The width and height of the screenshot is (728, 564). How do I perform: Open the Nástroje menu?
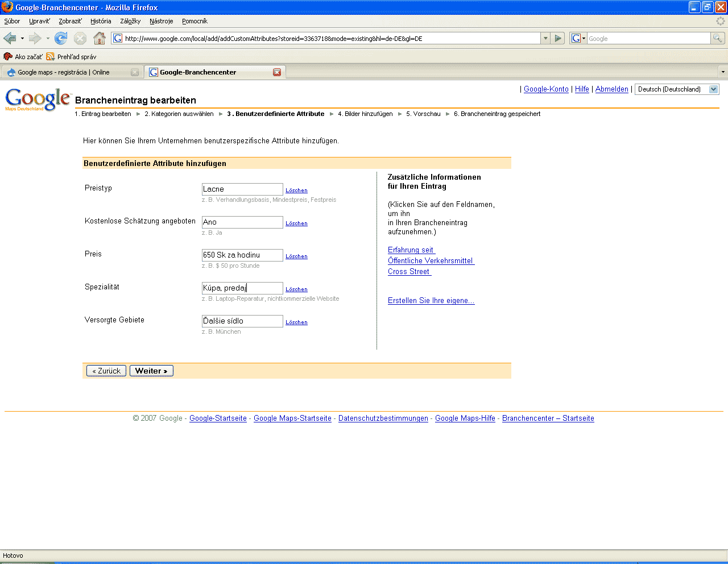point(161,21)
